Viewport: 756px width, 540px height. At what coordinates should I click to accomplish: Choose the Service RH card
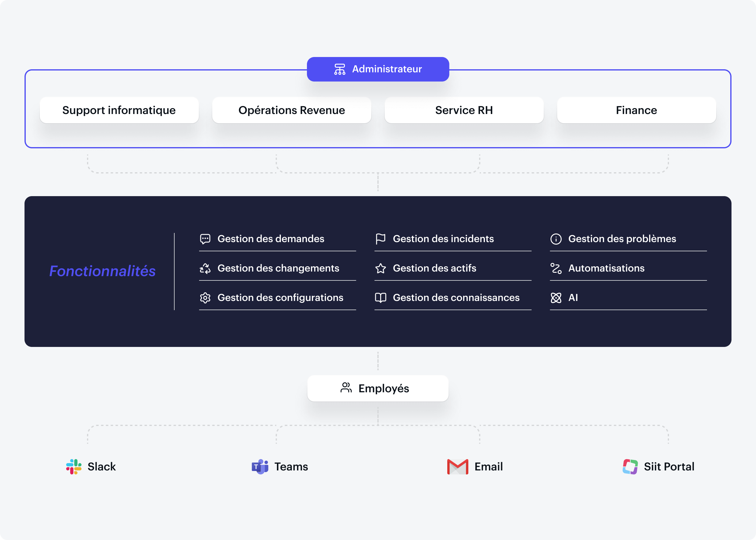pos(464,110)
